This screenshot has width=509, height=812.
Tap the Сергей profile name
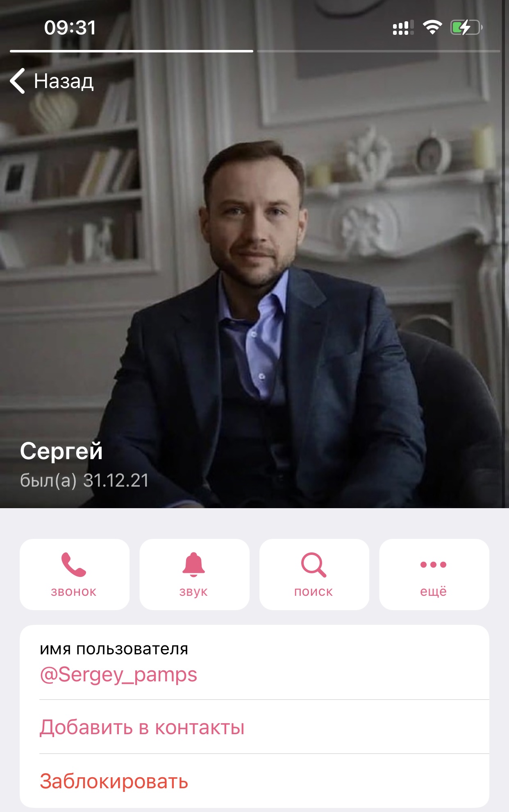coord(61,451)
